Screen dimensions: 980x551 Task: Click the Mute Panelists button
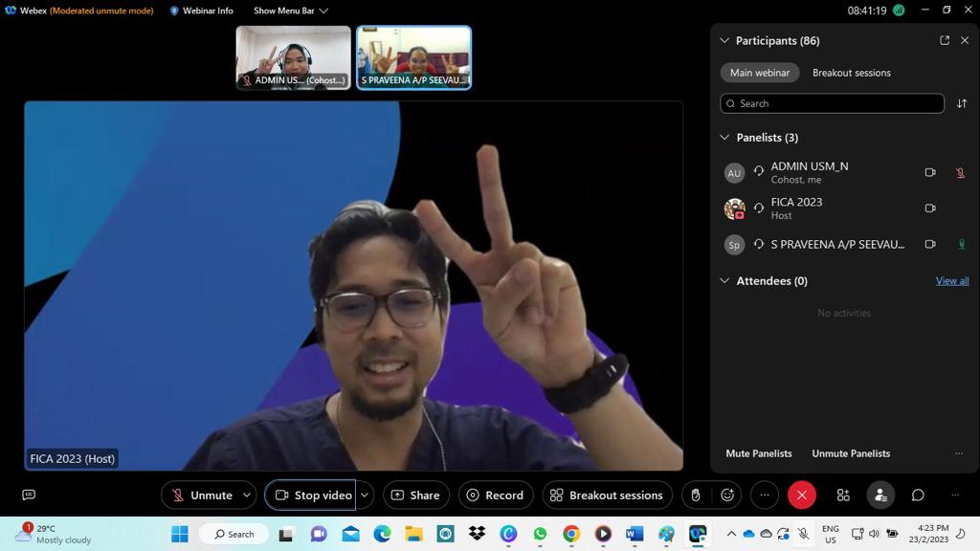(x=758, y=453)
